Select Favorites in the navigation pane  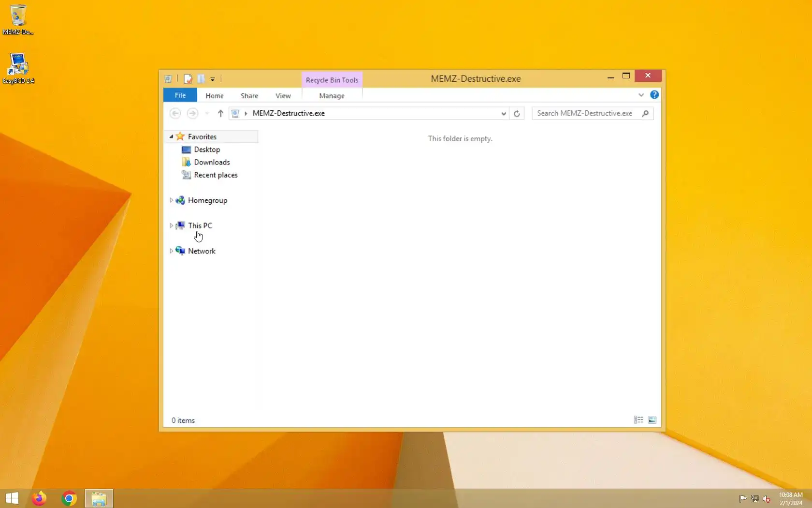coord(202,137)
